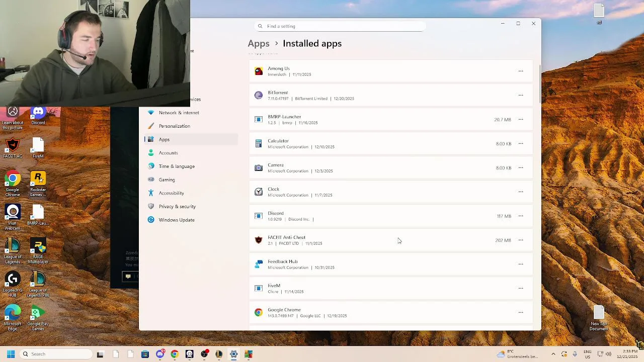
Task: Open Windows Update settings
Action: (x=191, y=220)
